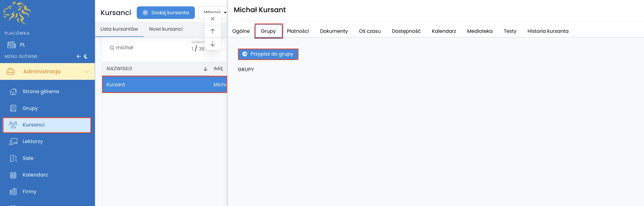Click the down arrow navigation button
The image size is (644, 206).
[213, 44]
